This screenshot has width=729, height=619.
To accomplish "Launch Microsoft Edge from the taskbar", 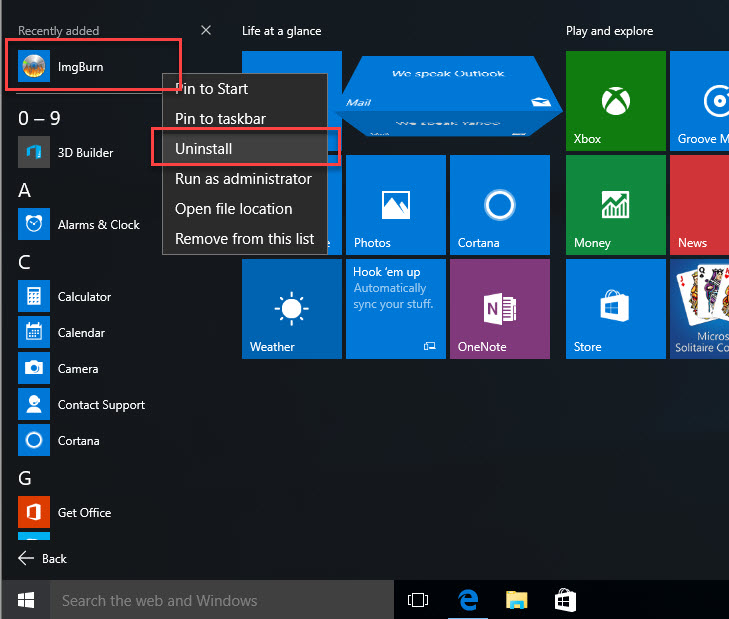I will [468, 600].
